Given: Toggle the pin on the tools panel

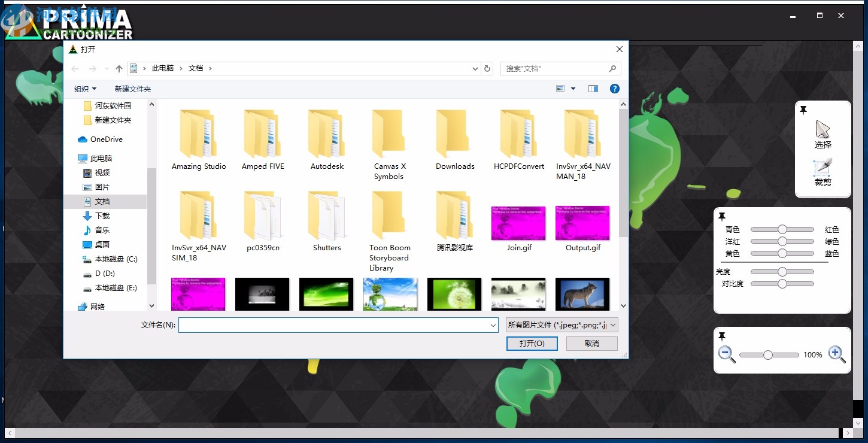Looking at the screenshot, I should [803, 110].
